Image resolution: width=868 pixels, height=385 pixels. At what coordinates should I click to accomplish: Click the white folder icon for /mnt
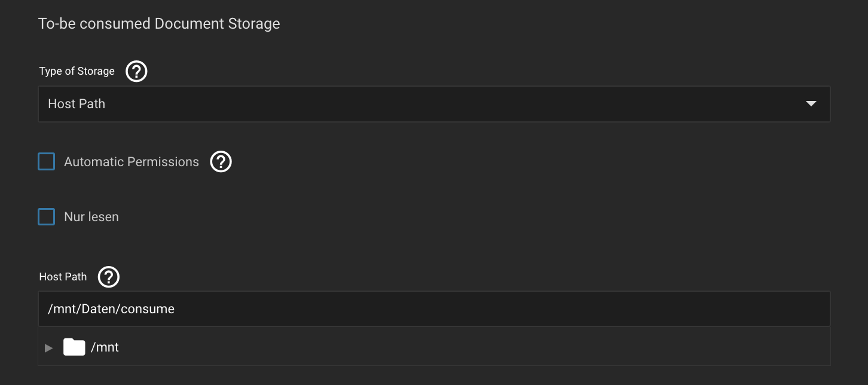[74, 347]
